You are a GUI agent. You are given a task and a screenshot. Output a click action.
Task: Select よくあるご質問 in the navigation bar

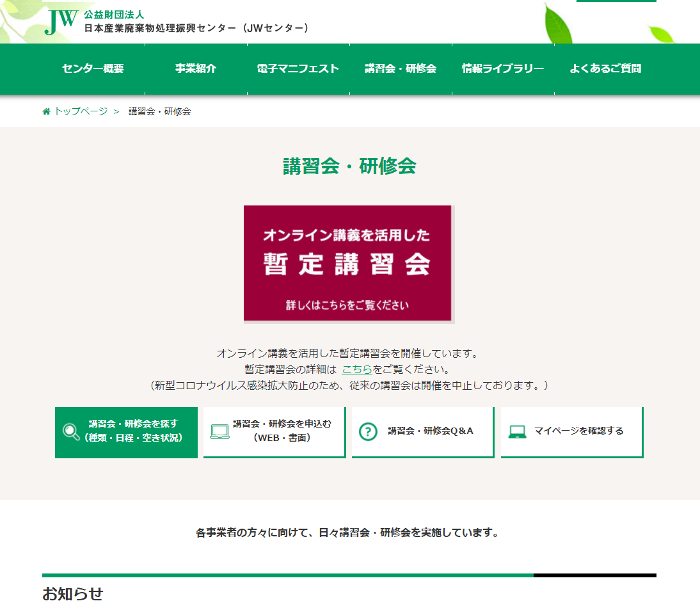pos(605,69)
